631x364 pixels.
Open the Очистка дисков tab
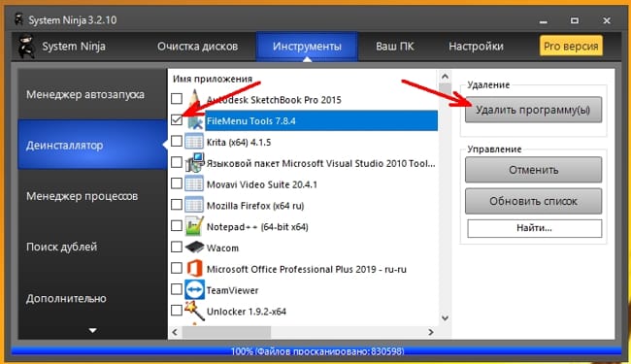198,47
